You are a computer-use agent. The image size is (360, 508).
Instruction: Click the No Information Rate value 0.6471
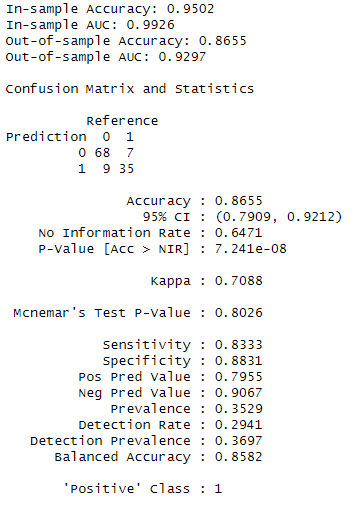point(239,233)
